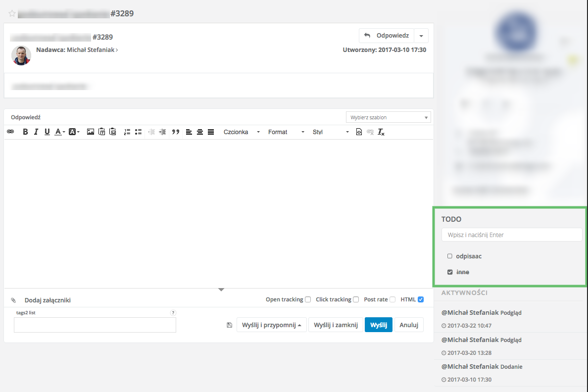Open text color picker
This screenshot has width=588, height=392.
tap(59, 132)
